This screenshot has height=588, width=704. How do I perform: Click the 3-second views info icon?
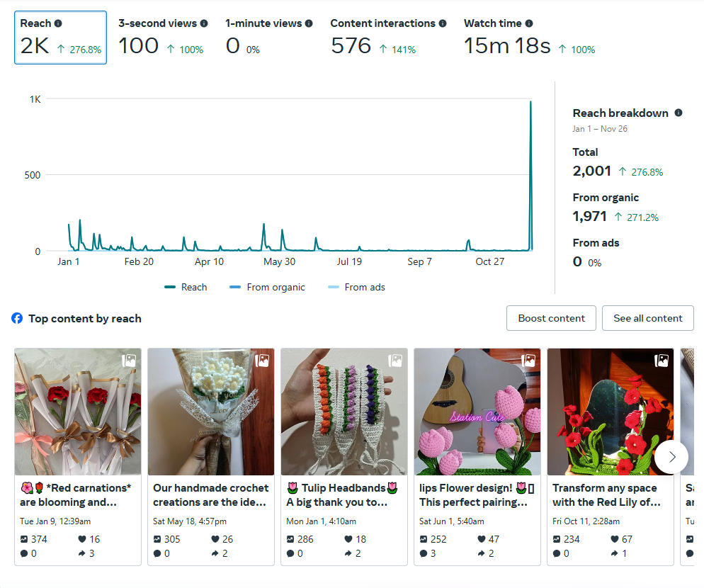pos(204,23)
